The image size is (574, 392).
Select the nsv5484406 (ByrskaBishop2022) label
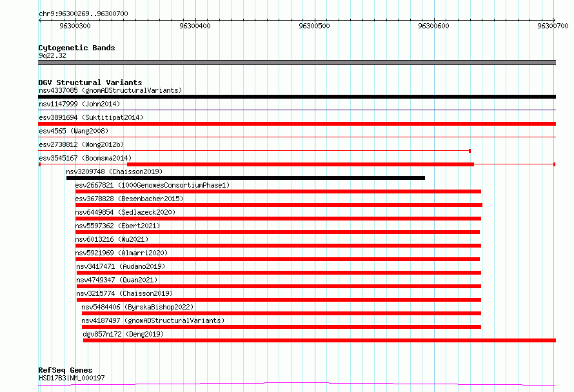(137, 307)
